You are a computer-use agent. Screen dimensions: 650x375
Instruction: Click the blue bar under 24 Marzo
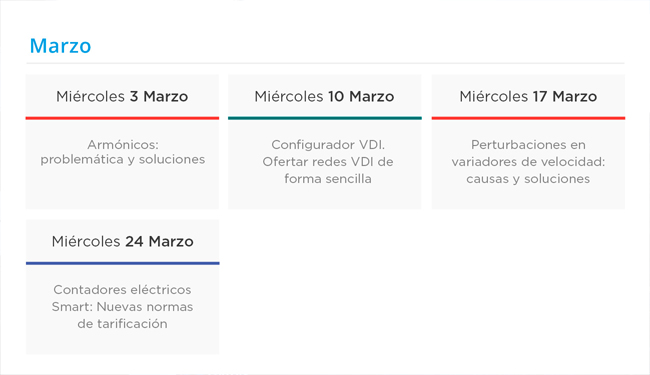pyautogui.click(x=123, y=263)
